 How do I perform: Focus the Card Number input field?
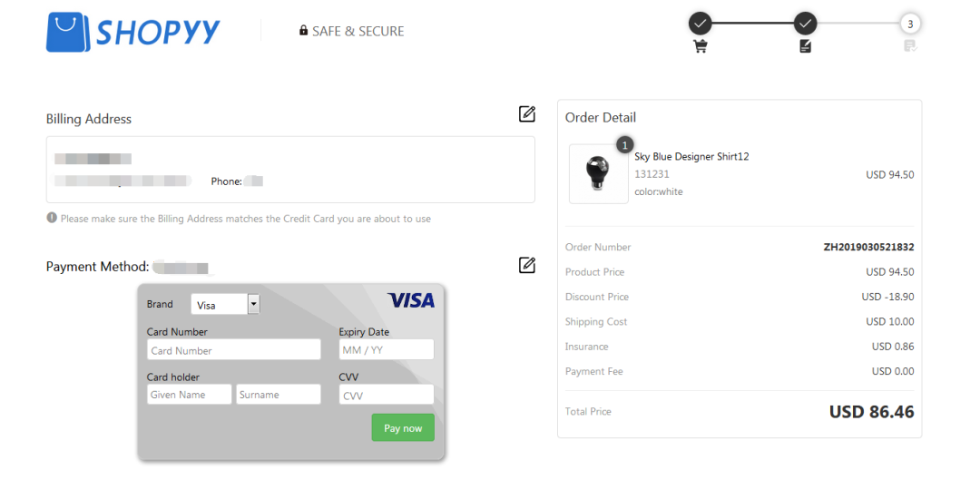point(234,349)
